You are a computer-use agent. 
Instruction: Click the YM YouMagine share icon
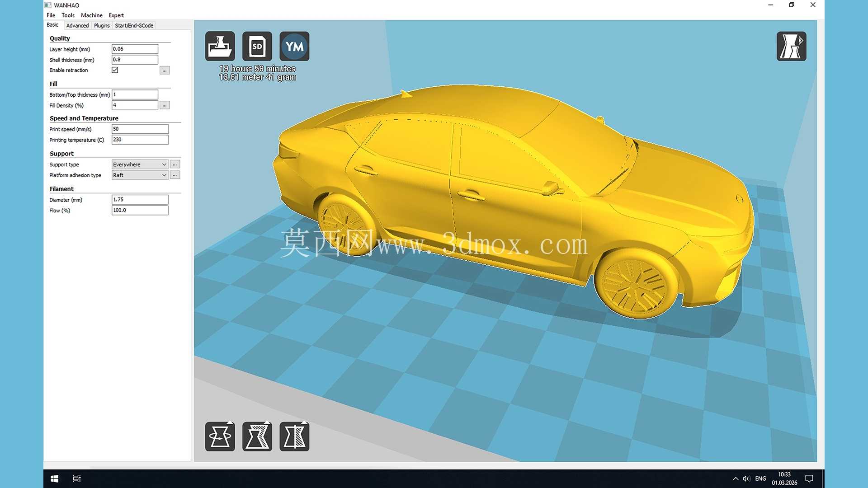[x=294, y=46]
